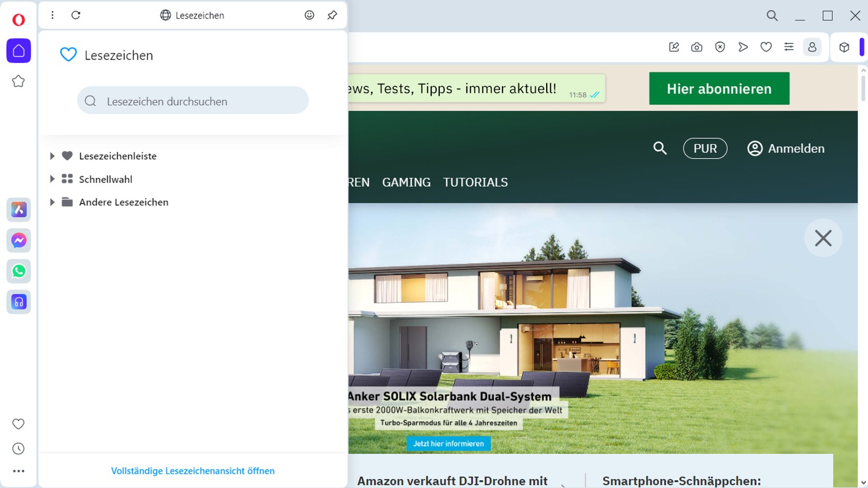Open easy setup sliders icon
The width and height of the screenshot is (868, 488).
(x=789, y=47)
